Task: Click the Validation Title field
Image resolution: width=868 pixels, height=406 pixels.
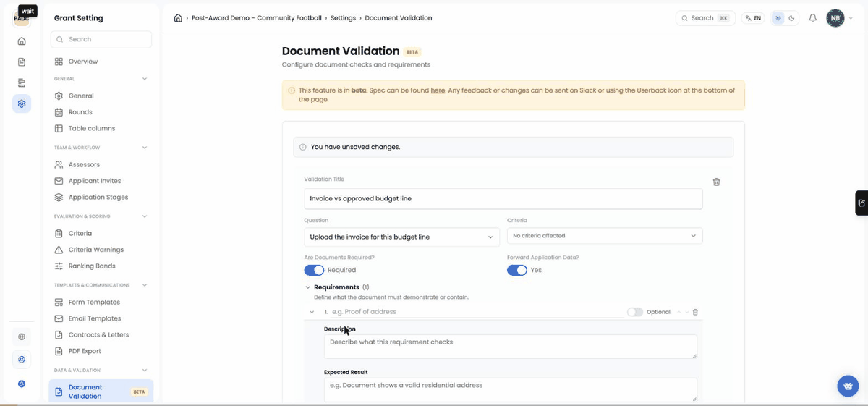Action: (x=503, y=198)
